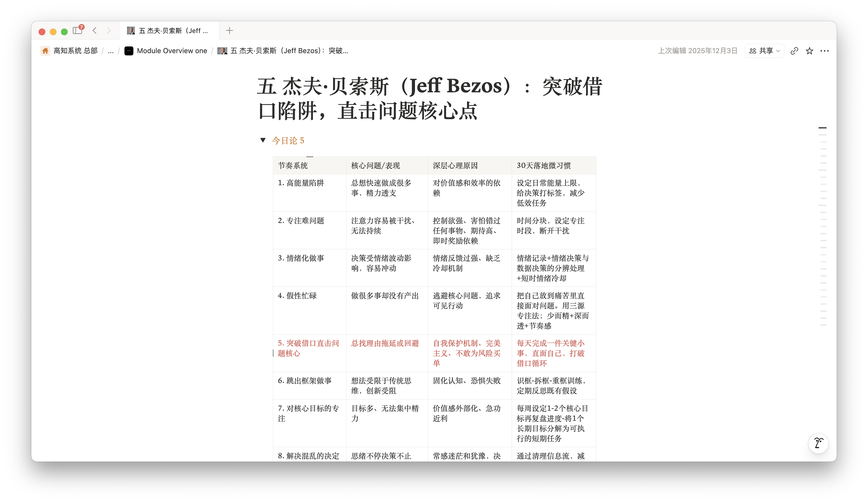Click cell 2. 专注难问题

309,230
